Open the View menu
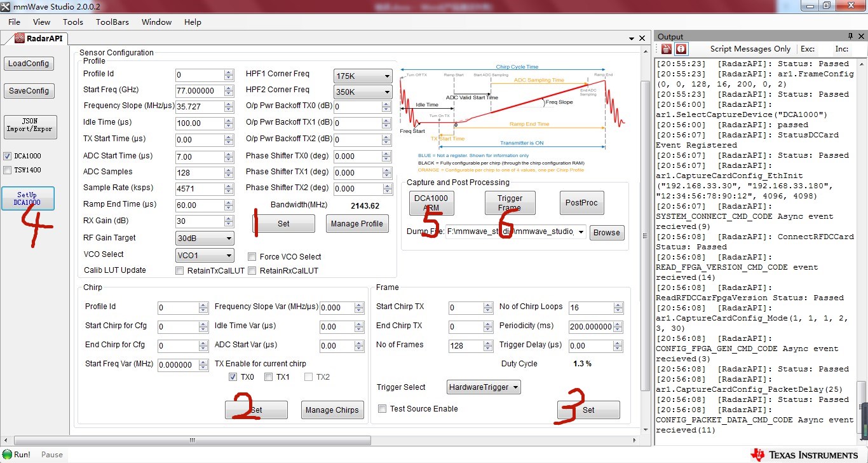Viewport: 868px width, 463px height. [x=41, y=22]
